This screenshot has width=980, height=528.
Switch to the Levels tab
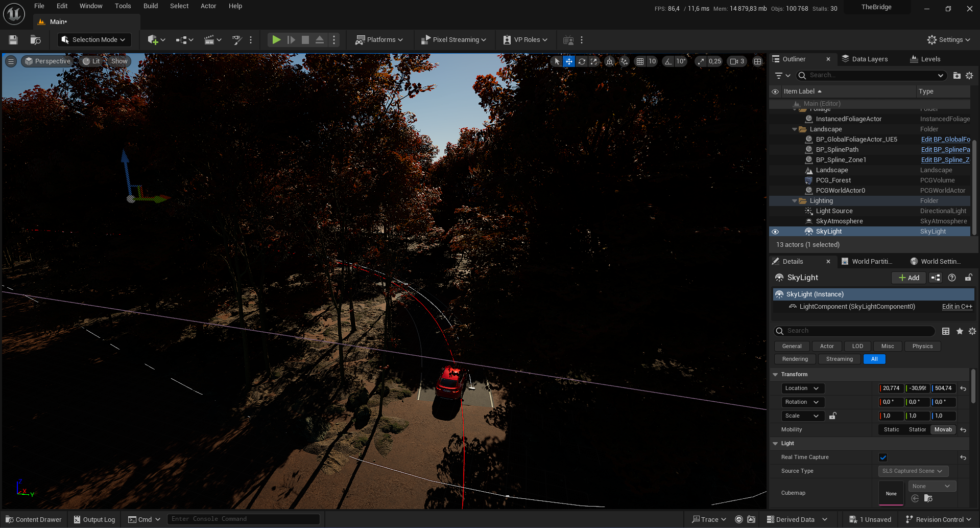point(925,59)
